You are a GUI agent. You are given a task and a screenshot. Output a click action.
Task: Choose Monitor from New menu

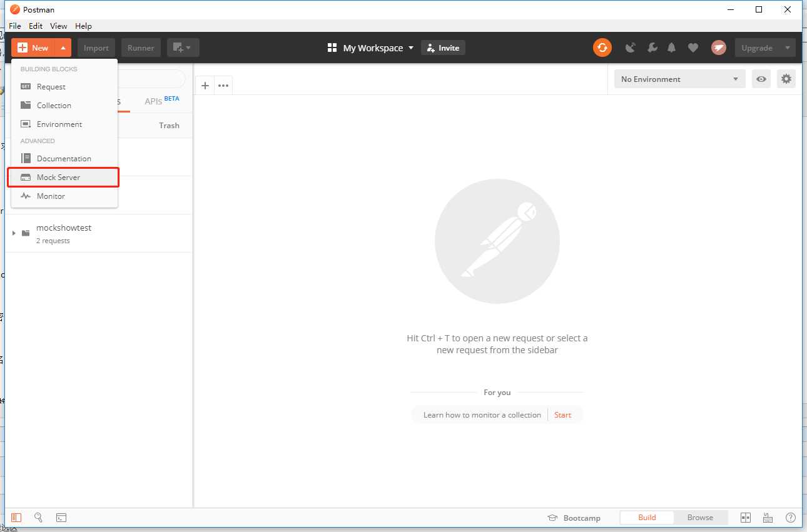point(64,196)
